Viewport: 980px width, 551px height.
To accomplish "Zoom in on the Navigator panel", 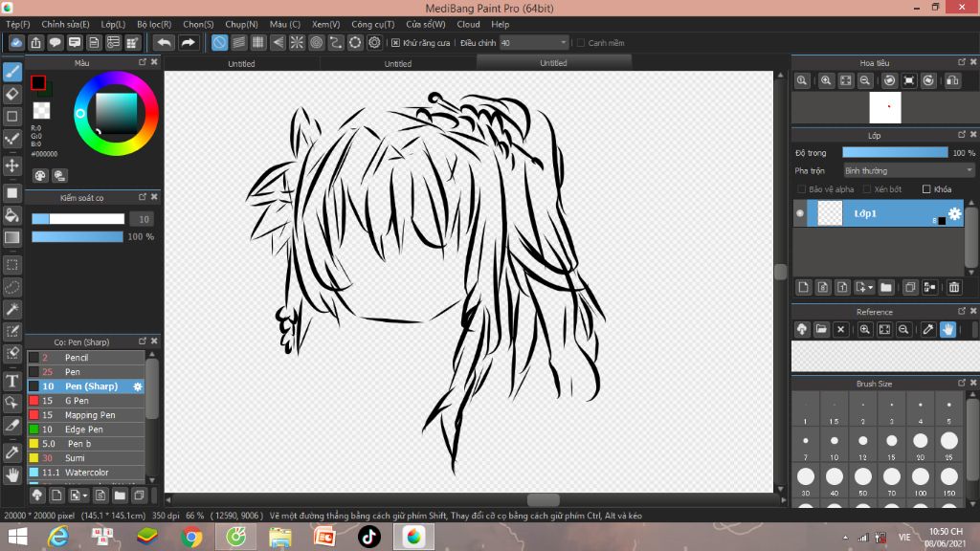I will (x=826, y=80).
